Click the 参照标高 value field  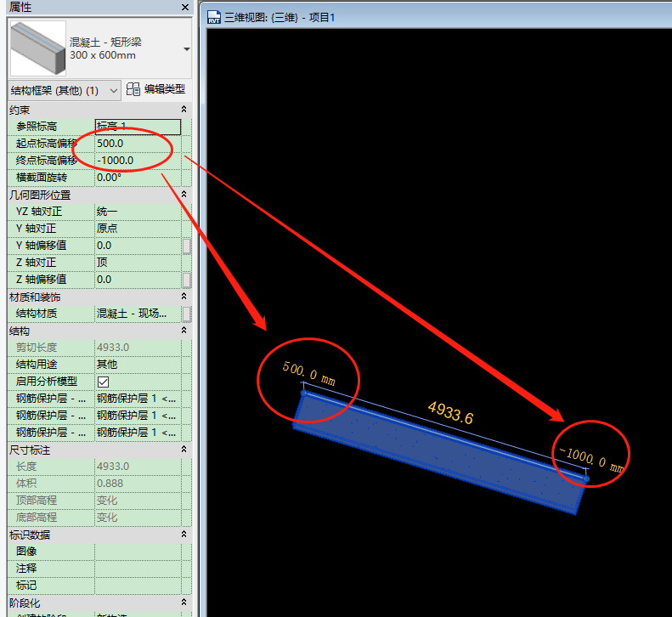[138, 127]
